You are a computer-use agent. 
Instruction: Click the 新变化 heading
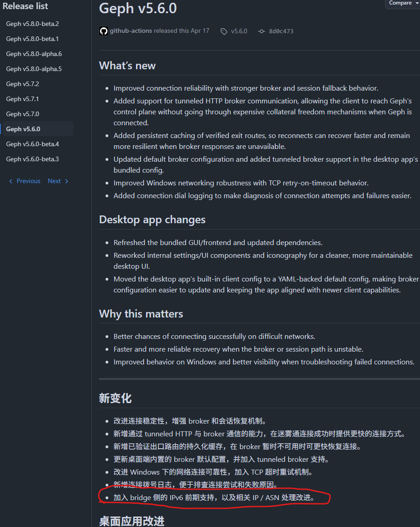point(115,399)
